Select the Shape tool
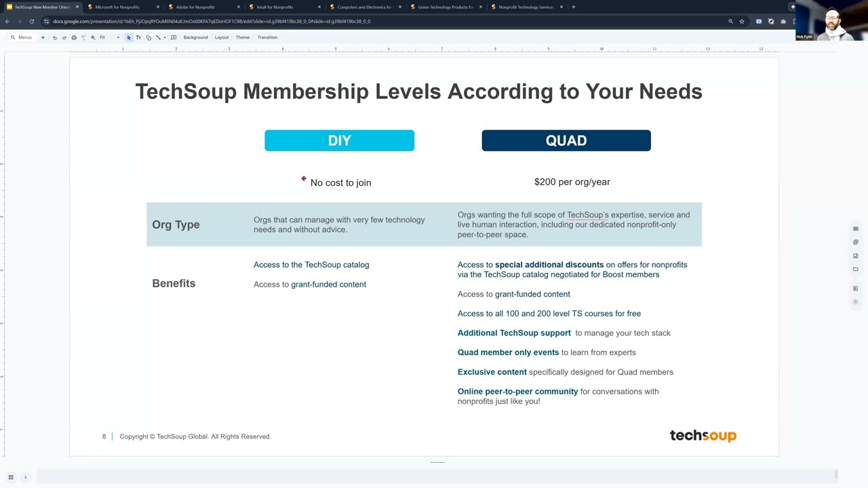 click(x=149, y=37)
